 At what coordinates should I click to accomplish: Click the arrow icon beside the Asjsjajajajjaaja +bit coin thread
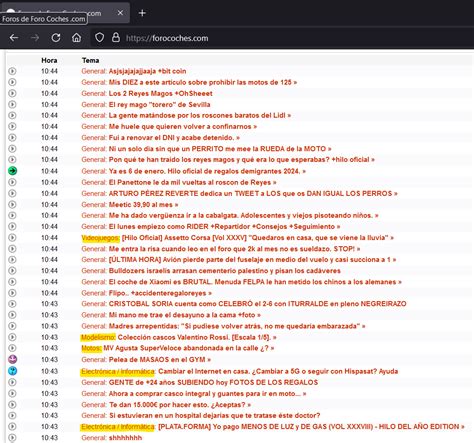coord(12,71)
